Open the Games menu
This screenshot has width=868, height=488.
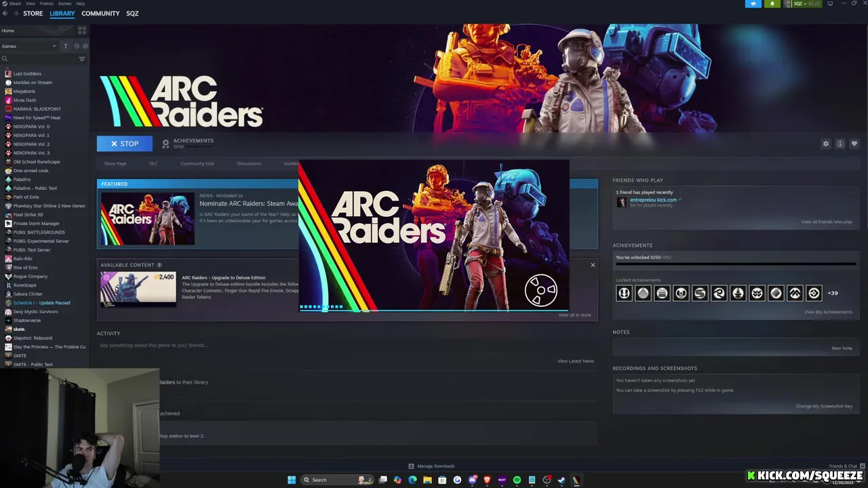64,3
